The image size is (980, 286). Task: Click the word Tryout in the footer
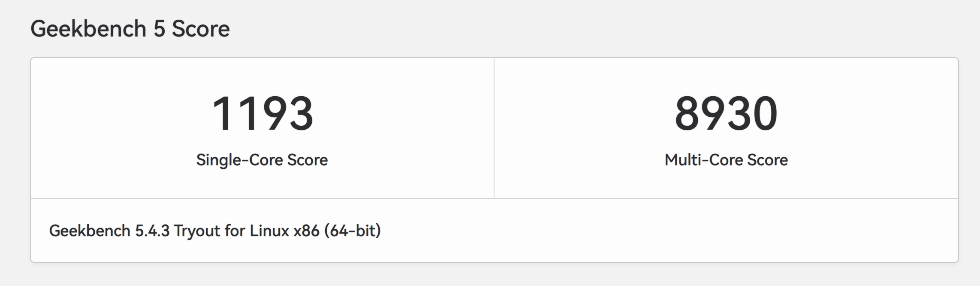point(197,231)
